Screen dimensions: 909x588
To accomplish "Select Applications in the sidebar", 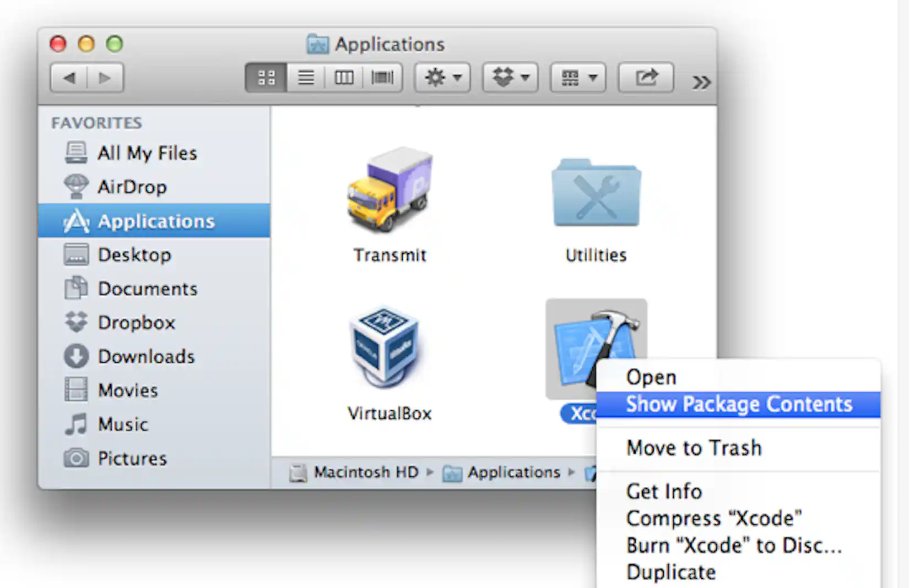I will coord(154,221).
